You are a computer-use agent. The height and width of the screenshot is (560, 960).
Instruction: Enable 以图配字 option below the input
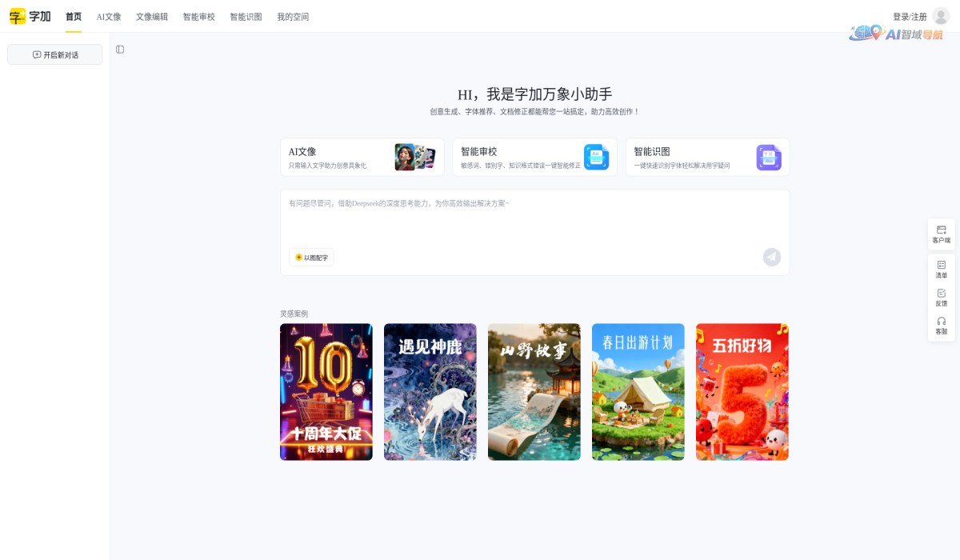click(310, 257)
